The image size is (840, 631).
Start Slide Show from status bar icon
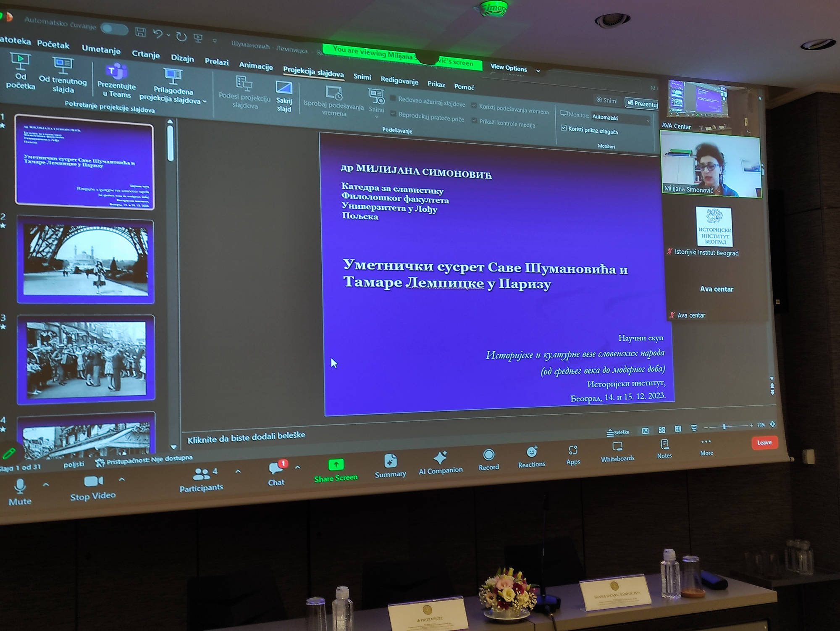point(694,428)
